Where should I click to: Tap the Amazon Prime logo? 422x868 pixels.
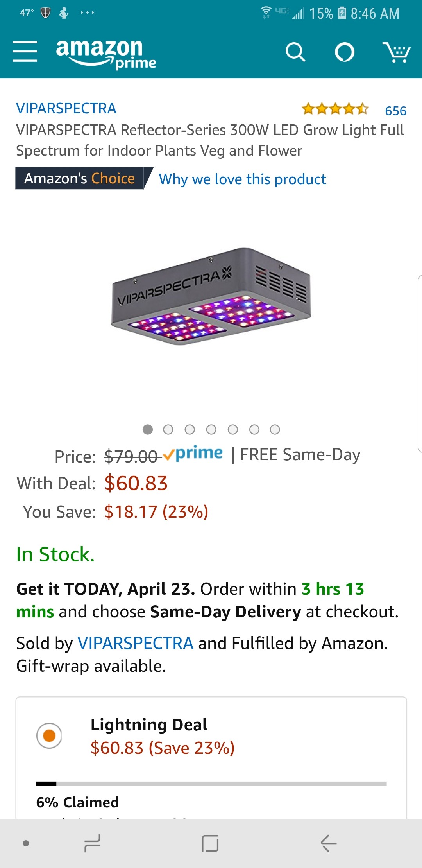click(x=105, y=54)
